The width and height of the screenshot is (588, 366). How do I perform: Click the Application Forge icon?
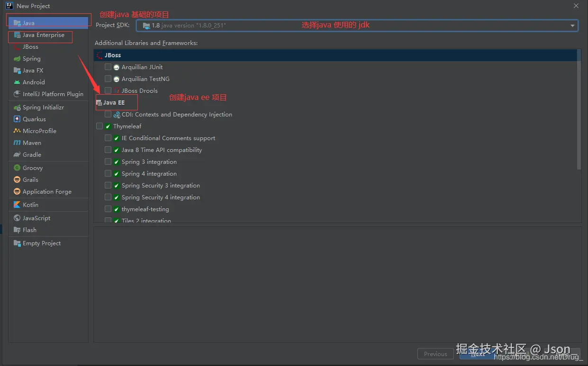pos(17,192)
